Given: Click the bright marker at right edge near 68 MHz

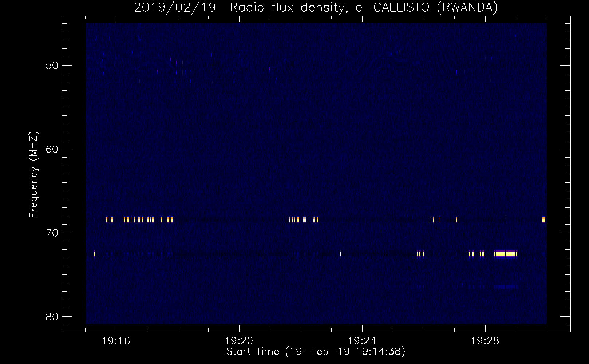Looking at the screenshot, I should coord(543,219).
